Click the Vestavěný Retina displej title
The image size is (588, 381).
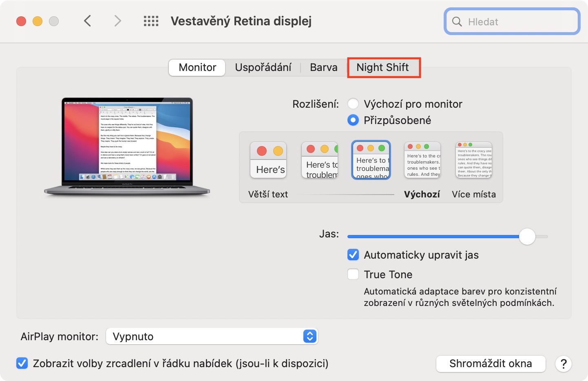click(241, 21)
